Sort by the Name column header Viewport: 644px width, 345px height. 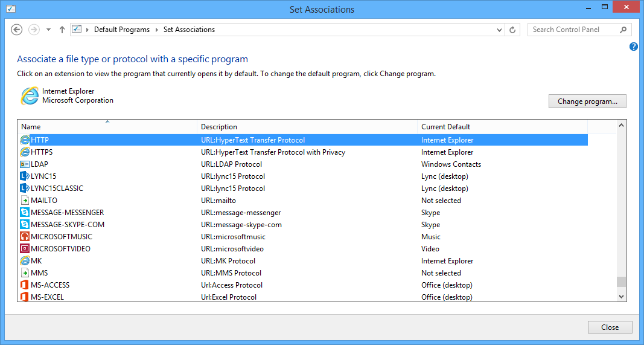[107, 127]
